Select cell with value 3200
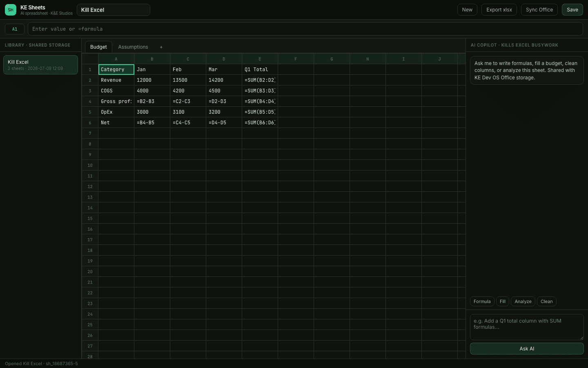This screenshot has width=588, height=368. 224,112
